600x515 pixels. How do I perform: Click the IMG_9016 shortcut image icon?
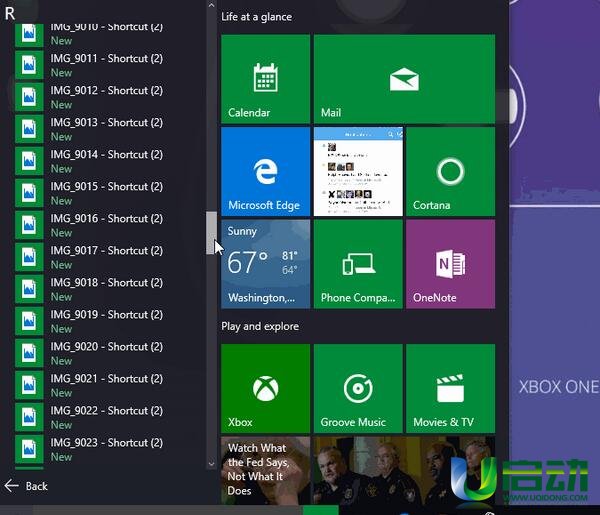coord(29,225)
